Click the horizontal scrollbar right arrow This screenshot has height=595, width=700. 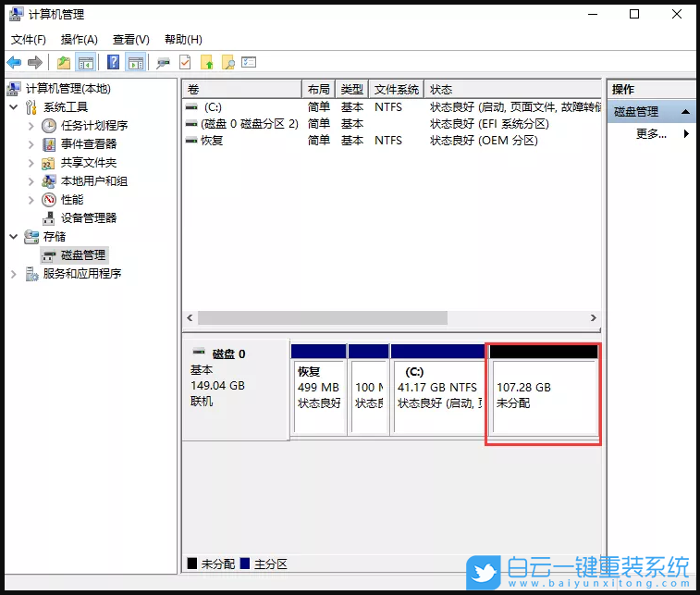(594, 317)
